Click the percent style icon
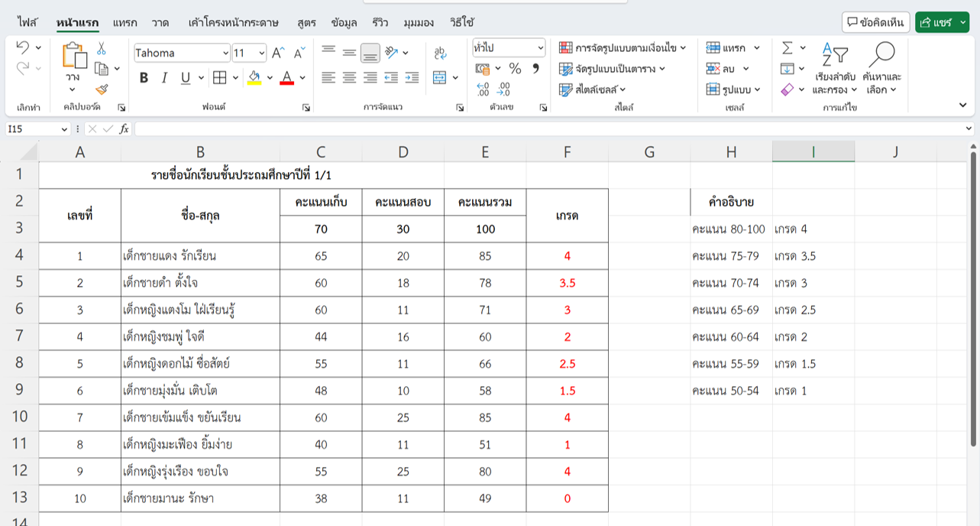Viewport: 980px width, 526px height. (515, 69)
